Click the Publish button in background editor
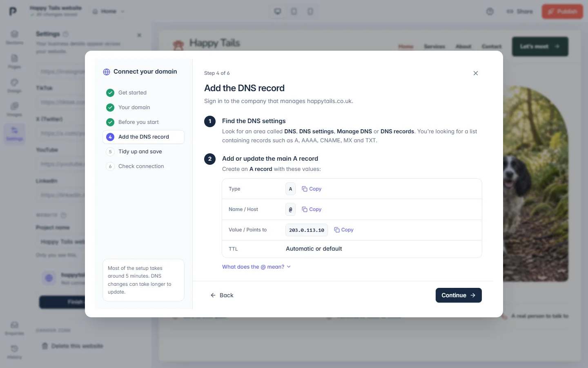Viewport: 588px width, 368px height. [x=562, y=11]
